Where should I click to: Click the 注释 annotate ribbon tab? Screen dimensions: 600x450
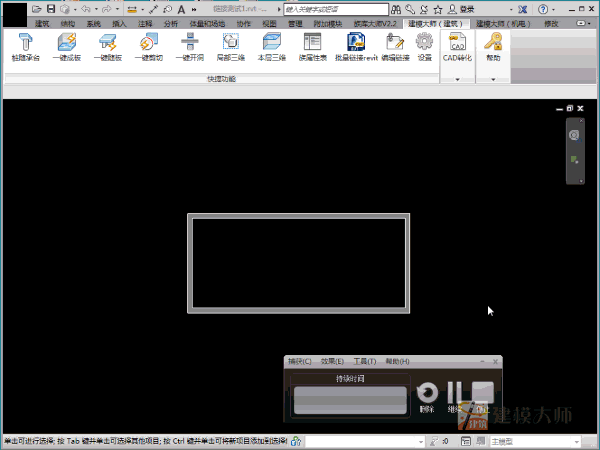(x=145, y=24)
